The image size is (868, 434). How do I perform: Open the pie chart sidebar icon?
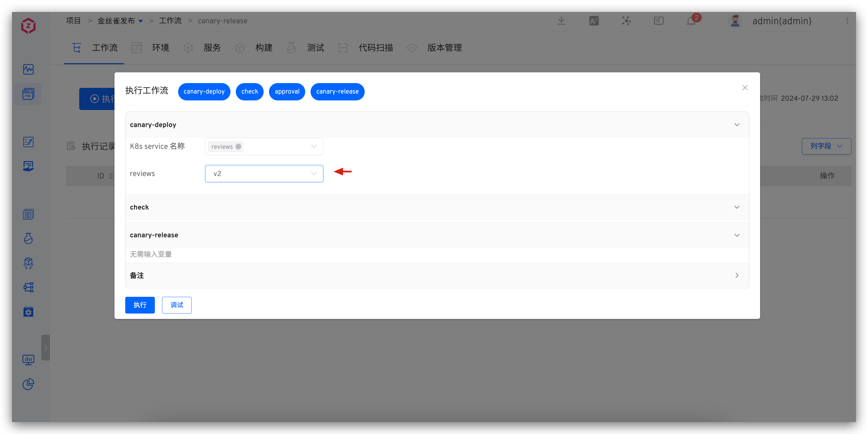pos(28,384)
